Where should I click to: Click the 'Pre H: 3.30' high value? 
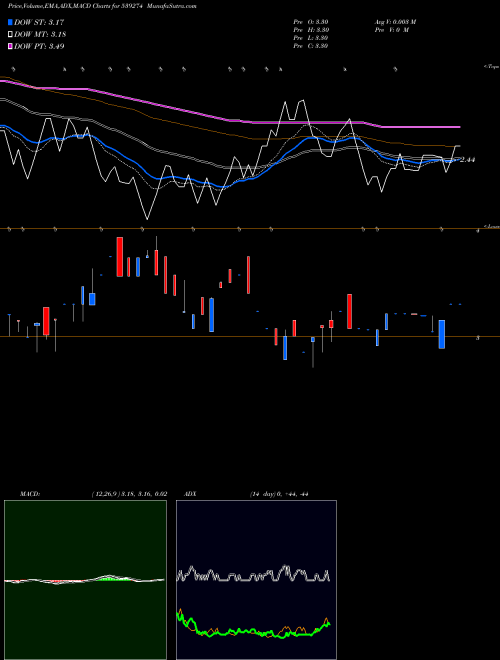tap(311, 30)
